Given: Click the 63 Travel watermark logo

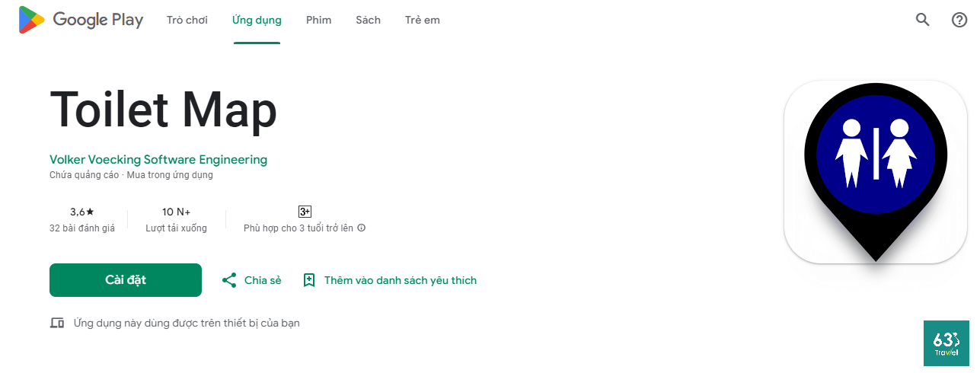Looking at the screenshot, I should [946, 343].
